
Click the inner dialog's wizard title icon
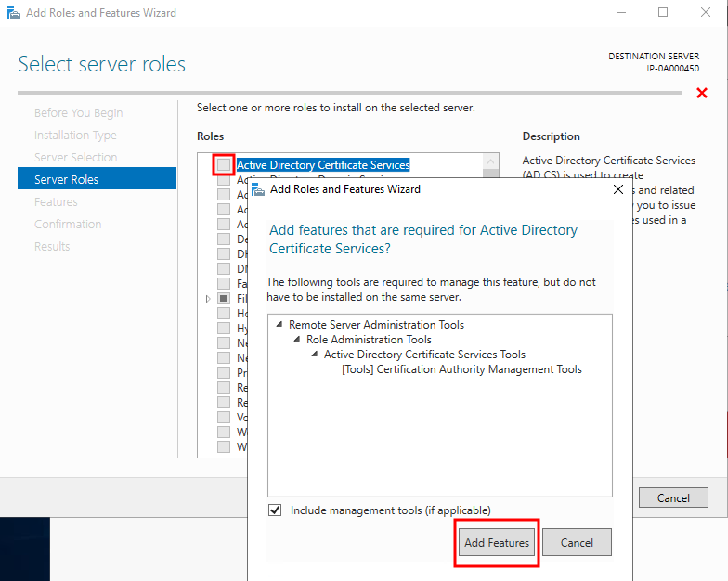[258, 189]
